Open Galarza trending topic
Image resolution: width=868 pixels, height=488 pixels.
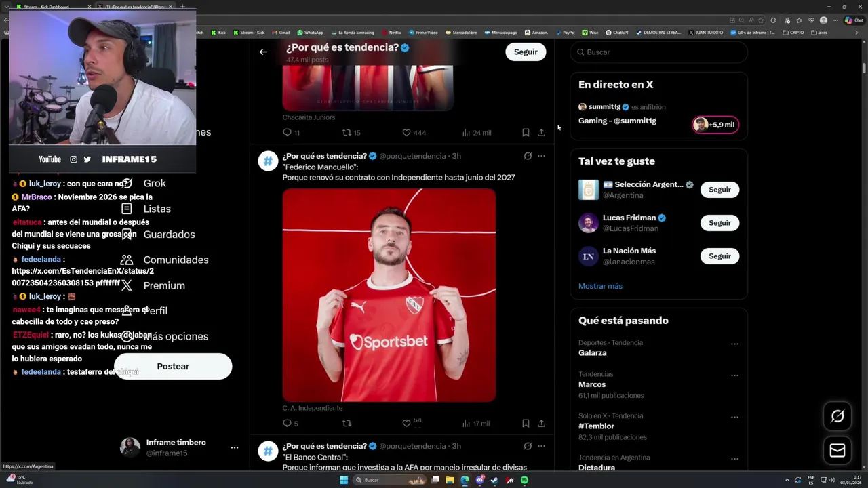click(592, 353)
